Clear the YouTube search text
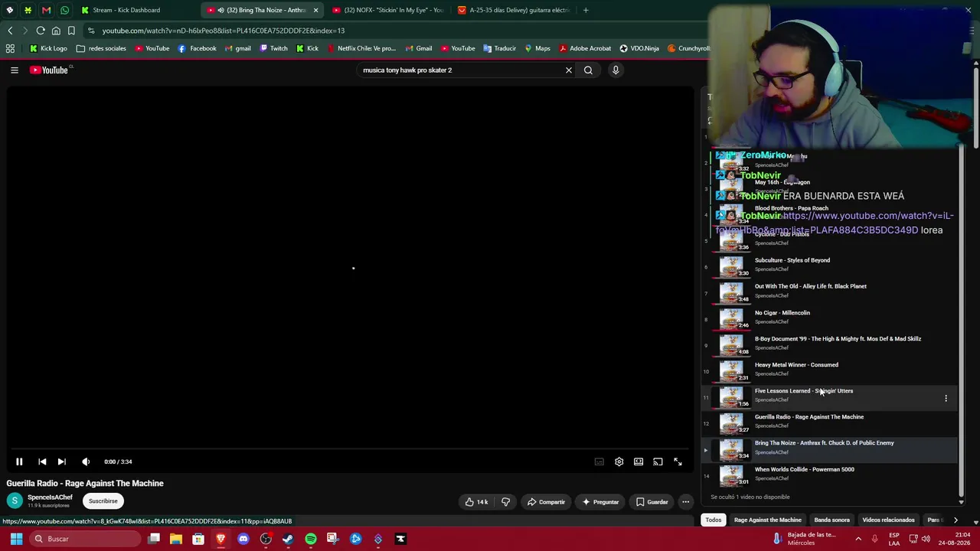Screen dimensions: 980x551 pyautogui.click(x=569, y=70)
